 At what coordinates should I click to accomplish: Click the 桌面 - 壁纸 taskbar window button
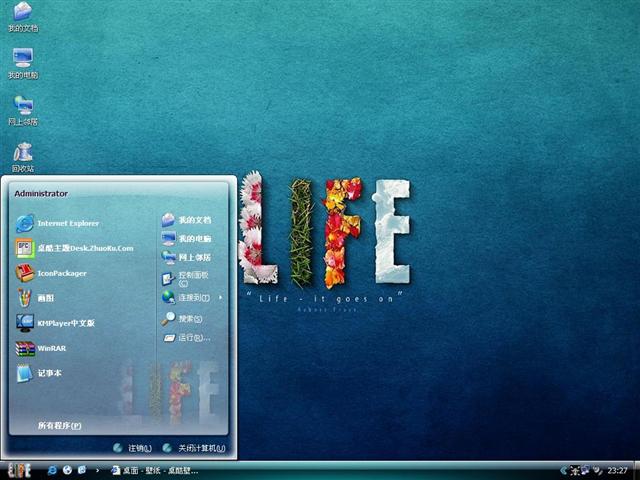tap(155, 470)
